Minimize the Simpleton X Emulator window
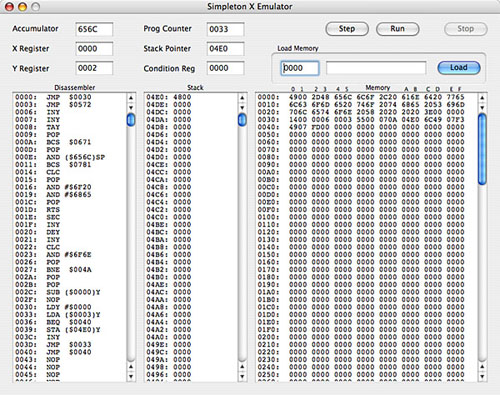Image resolution: width=500 pixels, height=395 pixels. click(22, 6)
